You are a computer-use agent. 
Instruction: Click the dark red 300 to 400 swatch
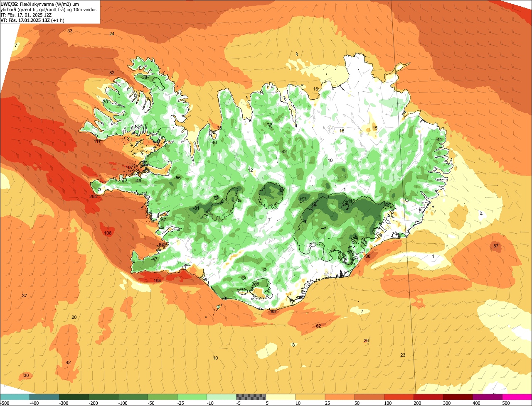coord(458,397)
